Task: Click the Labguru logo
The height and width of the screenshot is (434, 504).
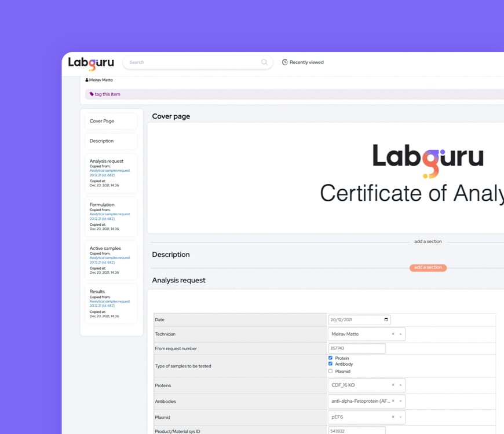Action: click(91, 64)
